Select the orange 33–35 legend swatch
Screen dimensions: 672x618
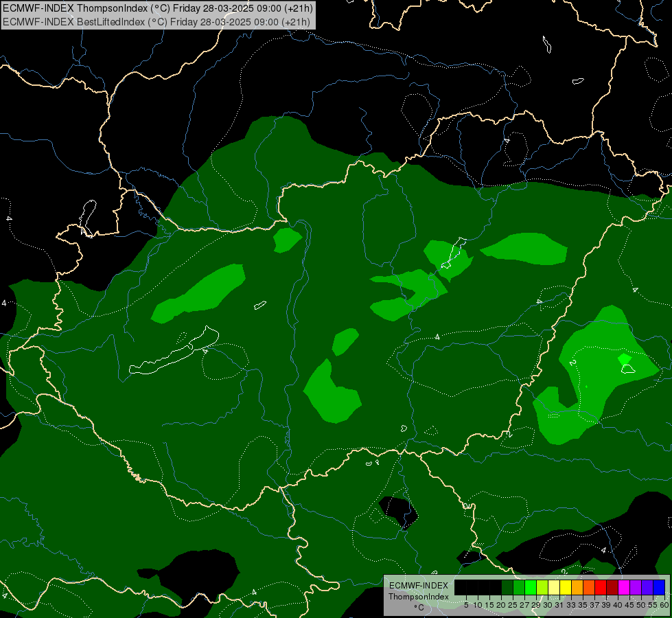click(x=577, y=587)
